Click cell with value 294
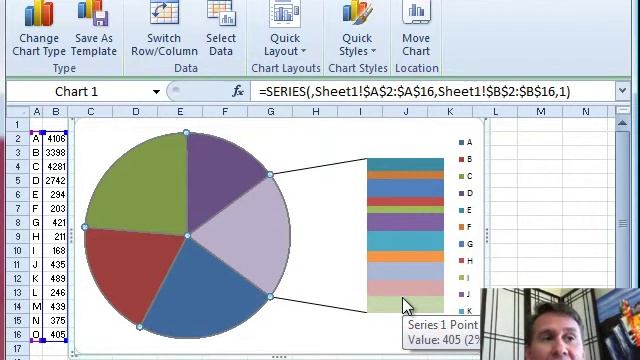The image size is (640, 360). click(56, 195)
